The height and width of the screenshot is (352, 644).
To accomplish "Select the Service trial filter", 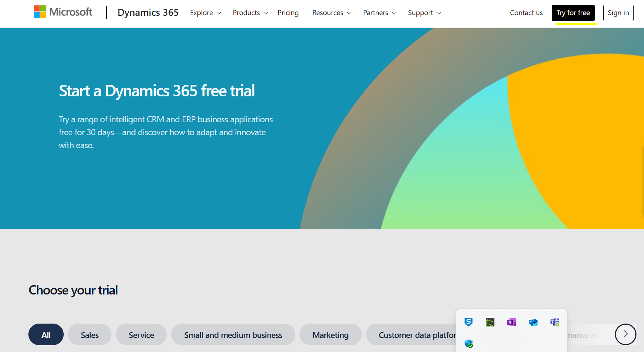I will [141, 334].
